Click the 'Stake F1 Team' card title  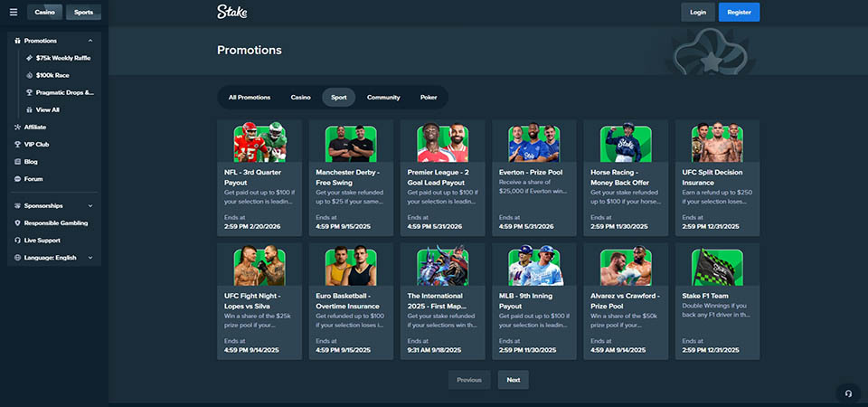pyautogui.click(x=704, y=296)
